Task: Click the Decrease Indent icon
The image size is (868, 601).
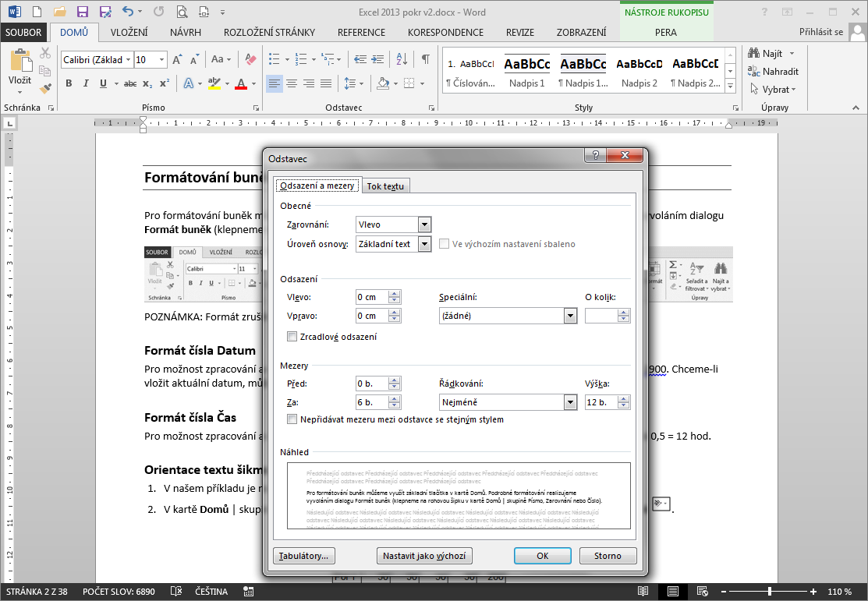Action: click(360, 58)
